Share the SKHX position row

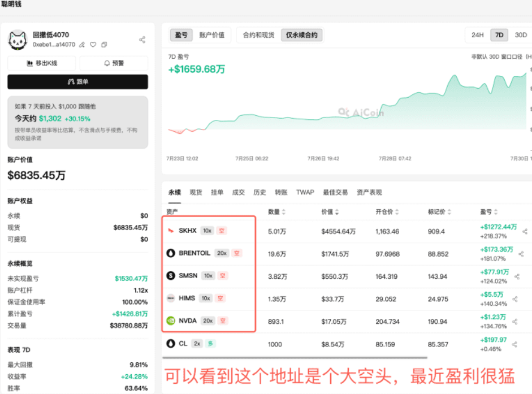(525, 231)
